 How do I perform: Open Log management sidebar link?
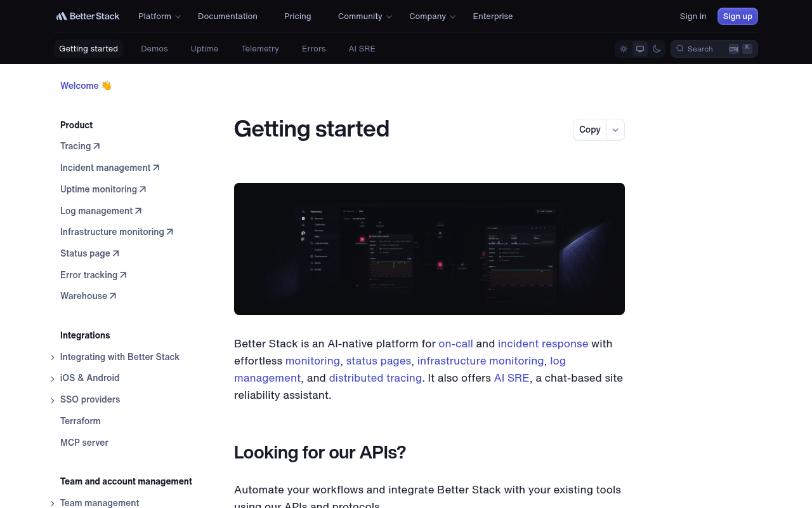pos(101,211)
